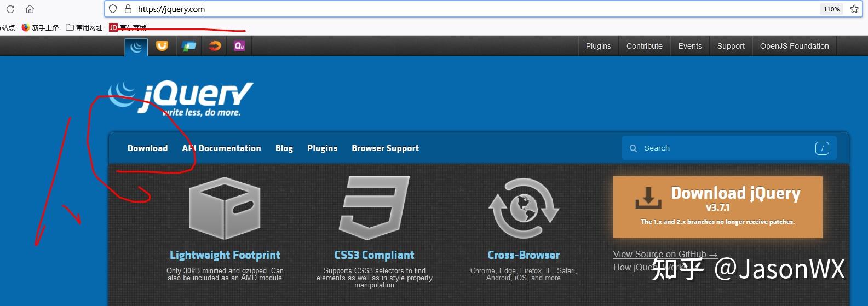
Task: Switch to the QUnit project icon
Action: point(239,46)
